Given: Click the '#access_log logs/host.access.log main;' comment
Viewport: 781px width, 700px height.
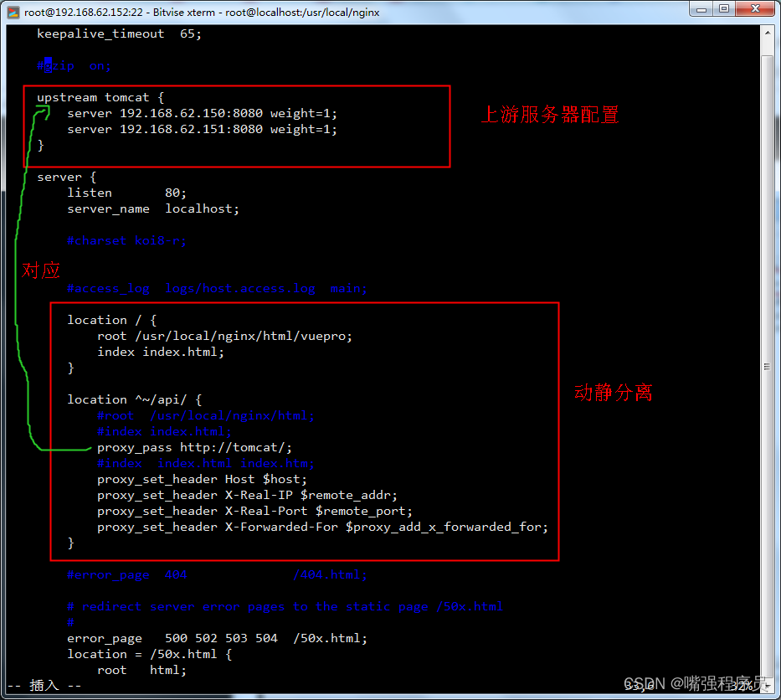Looking at the screenshot, I should coord(217,289).
